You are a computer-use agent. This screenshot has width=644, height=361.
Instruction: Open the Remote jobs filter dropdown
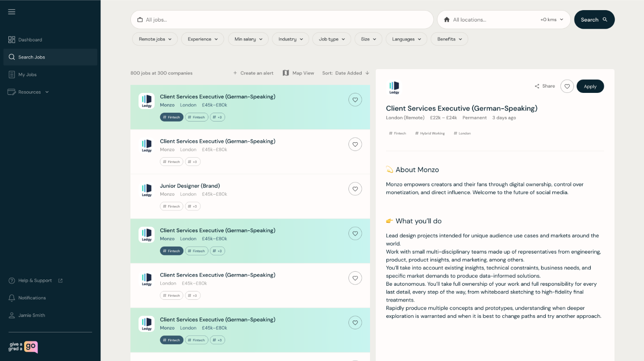click(x=155, y=39)
